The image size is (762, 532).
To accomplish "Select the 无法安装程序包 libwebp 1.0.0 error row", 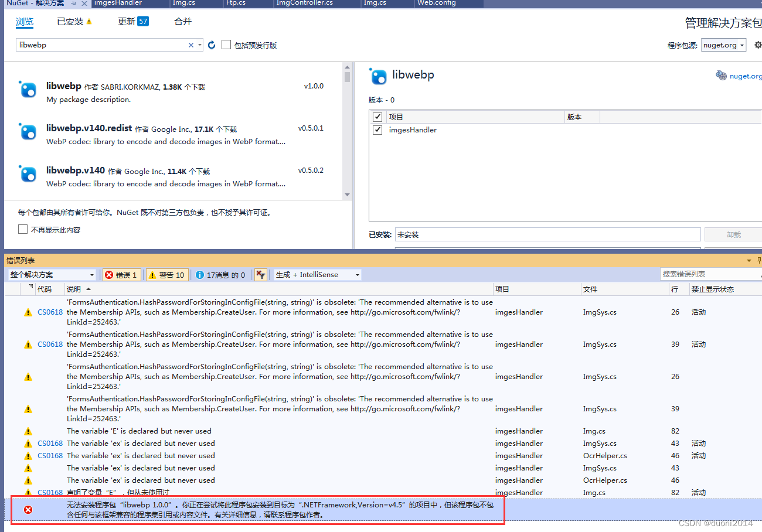I will click(383, 510).
